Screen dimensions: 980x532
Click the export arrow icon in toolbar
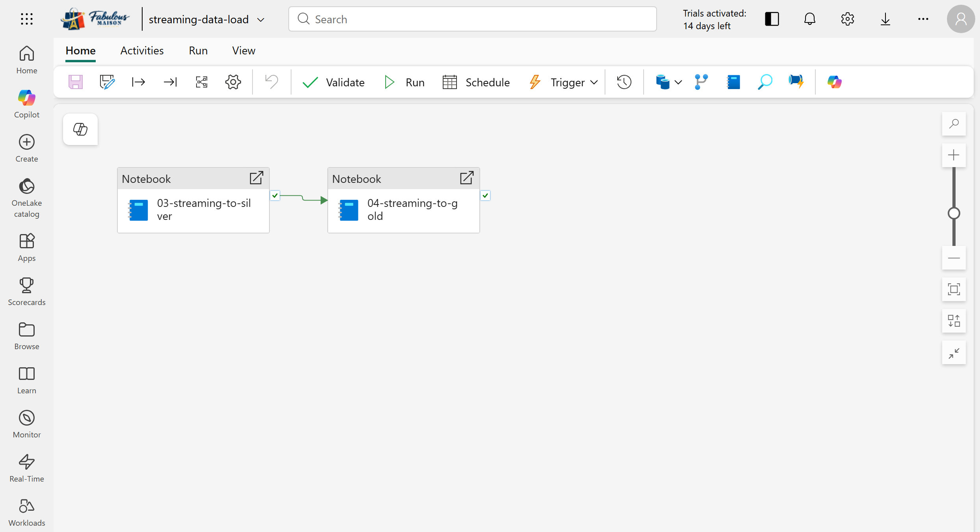pos(138,82)
